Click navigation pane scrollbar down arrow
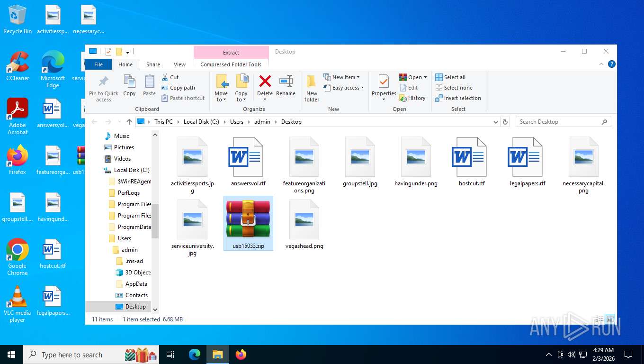644x364 pixels. tap(155, 309)
